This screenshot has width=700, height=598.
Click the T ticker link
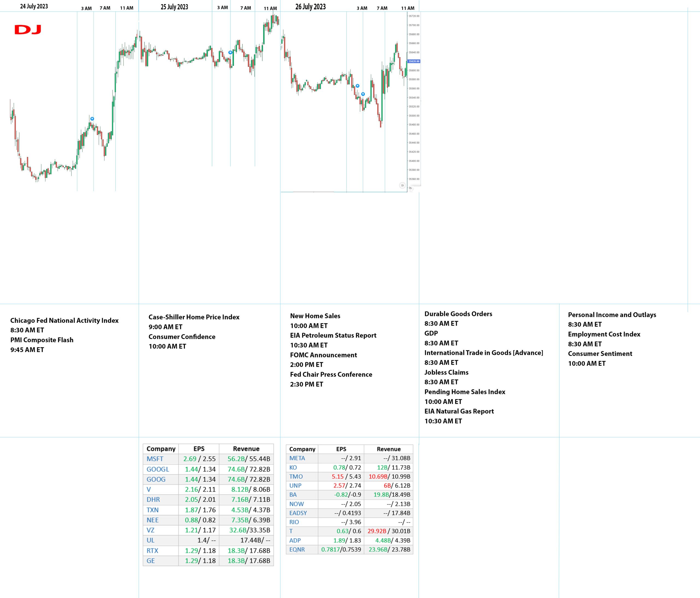click(x=291, y=531)
